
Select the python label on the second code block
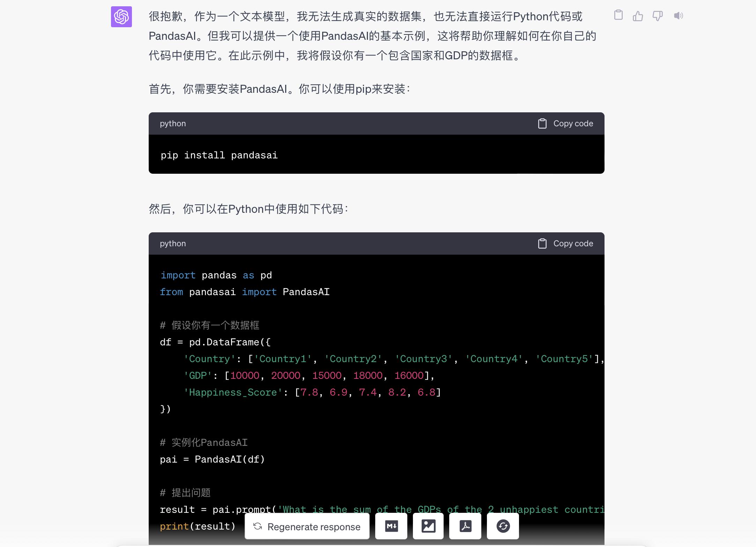point(173,243)
